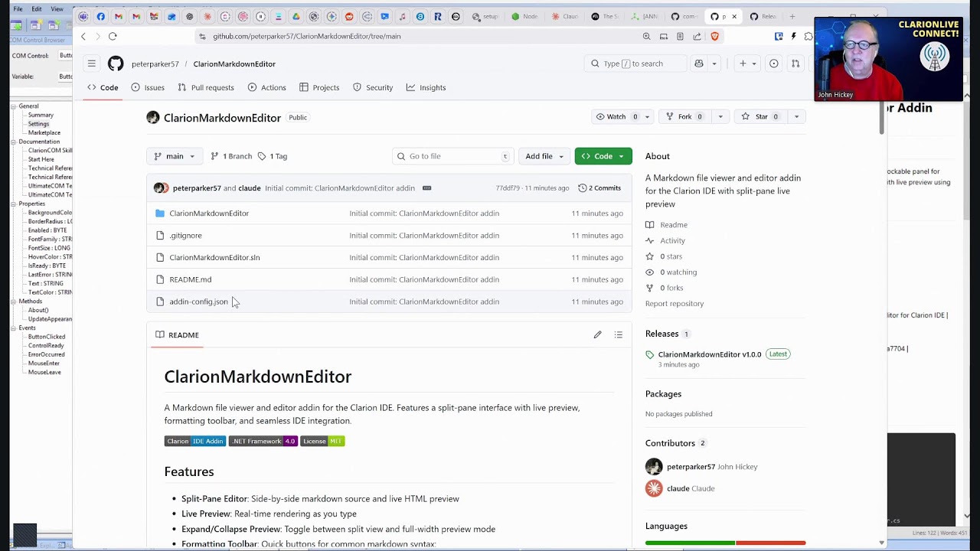
Task: Open the ClarionMarkdownEditor folder row
Action: [389, 213]
